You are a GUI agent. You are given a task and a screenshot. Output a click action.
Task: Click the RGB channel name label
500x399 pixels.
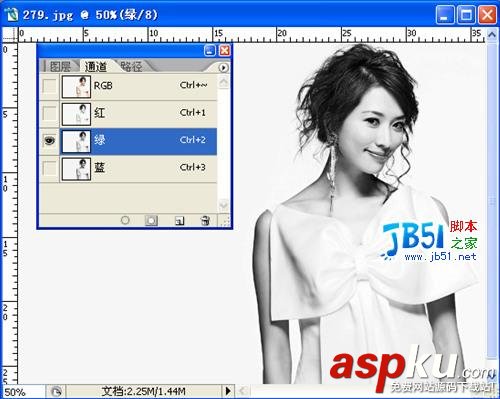coord(103,86)
